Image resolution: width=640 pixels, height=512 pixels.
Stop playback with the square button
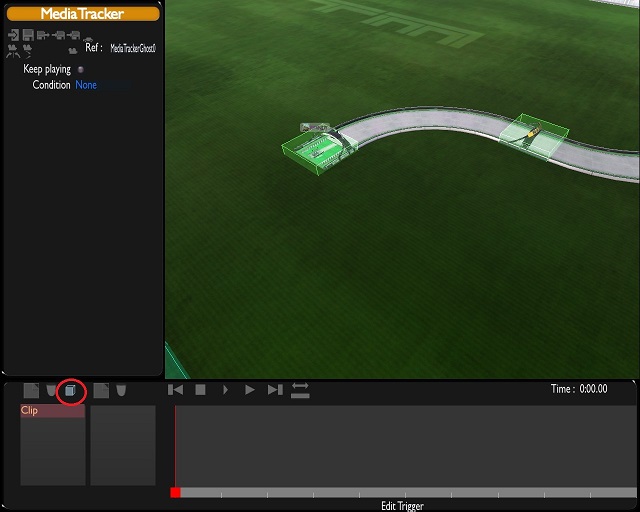click(200, 390)
